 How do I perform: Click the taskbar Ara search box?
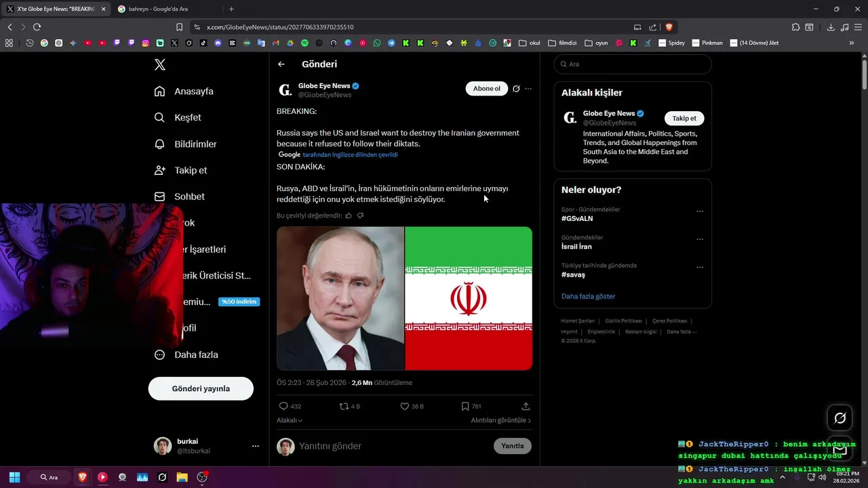[x=50, y=477]
